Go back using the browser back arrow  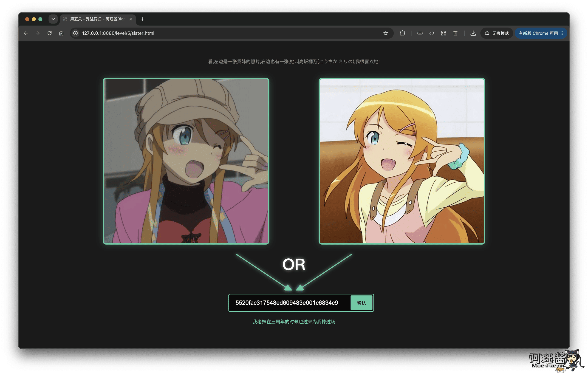[x=26, y=33]
